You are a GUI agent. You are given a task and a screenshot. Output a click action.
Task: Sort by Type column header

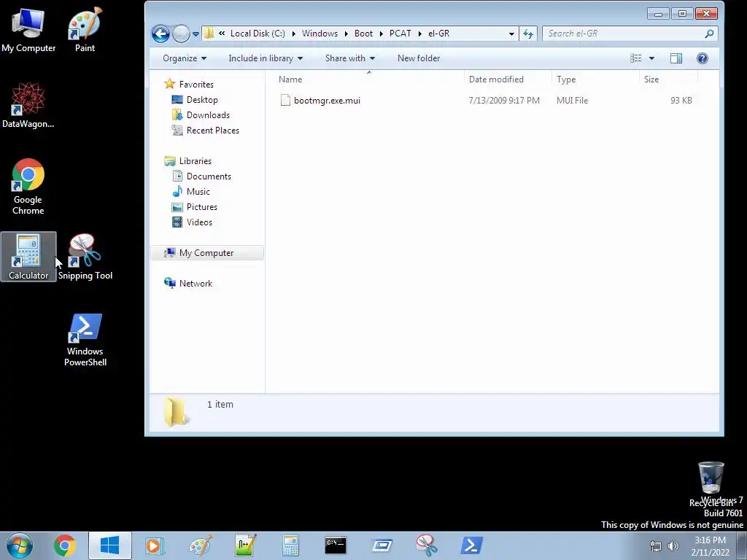point(595,79)
